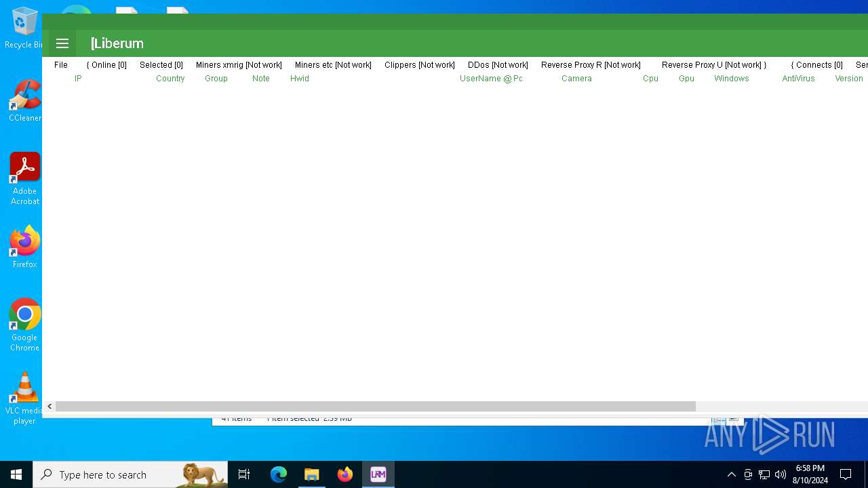This screenshot has width=868, height=488.
Task: Open Google Chrome desktop shortcut
Action: tap(24, 325)
